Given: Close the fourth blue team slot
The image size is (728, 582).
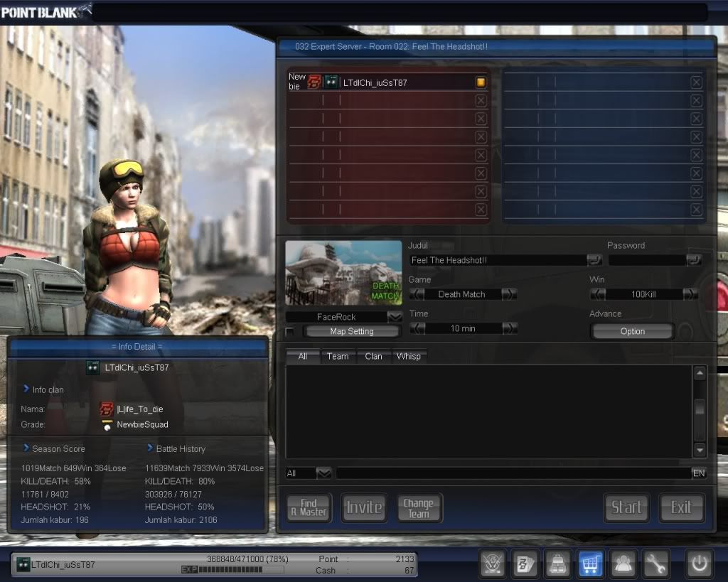Looking at the screenshot, I should coord(696,137).
